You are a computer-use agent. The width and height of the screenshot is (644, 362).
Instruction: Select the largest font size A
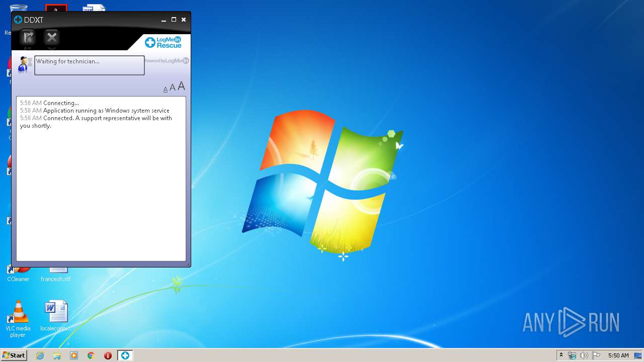pyautogui.click(x=181, y=86)
